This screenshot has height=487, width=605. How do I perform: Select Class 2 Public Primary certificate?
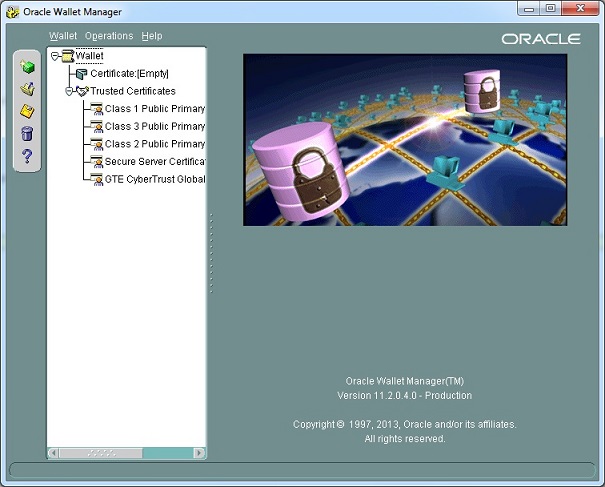[x=155, y=144]
